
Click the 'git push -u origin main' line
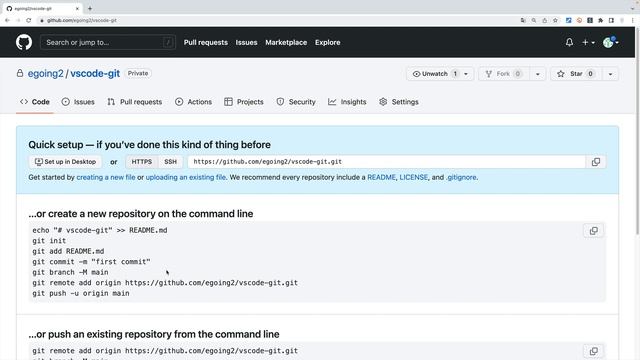tap(81, 293)
